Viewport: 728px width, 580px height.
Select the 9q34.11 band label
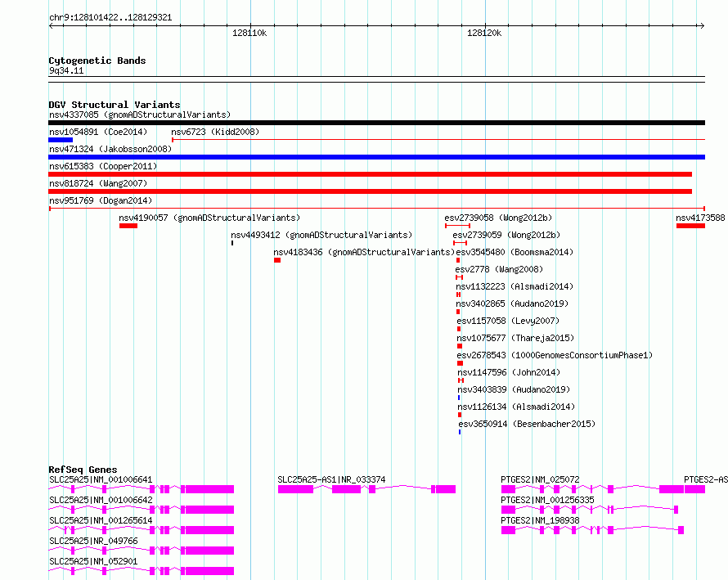(66, 70)
